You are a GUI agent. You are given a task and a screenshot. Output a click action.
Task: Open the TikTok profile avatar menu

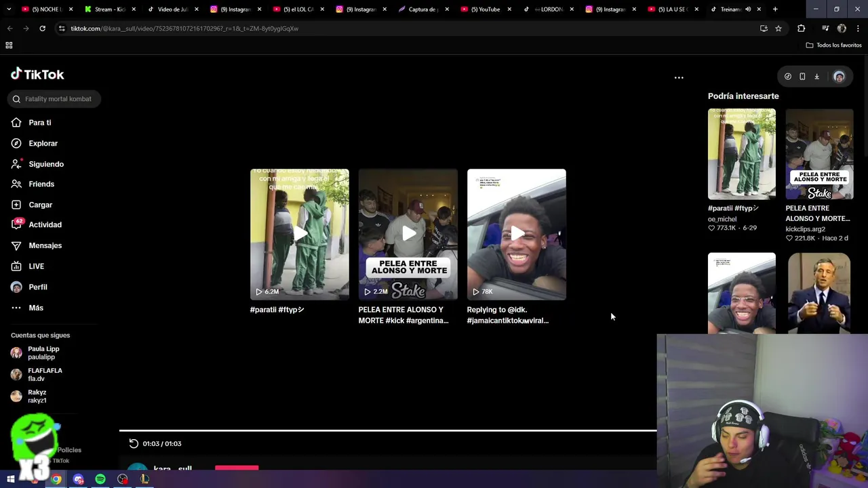click(839, 77)
